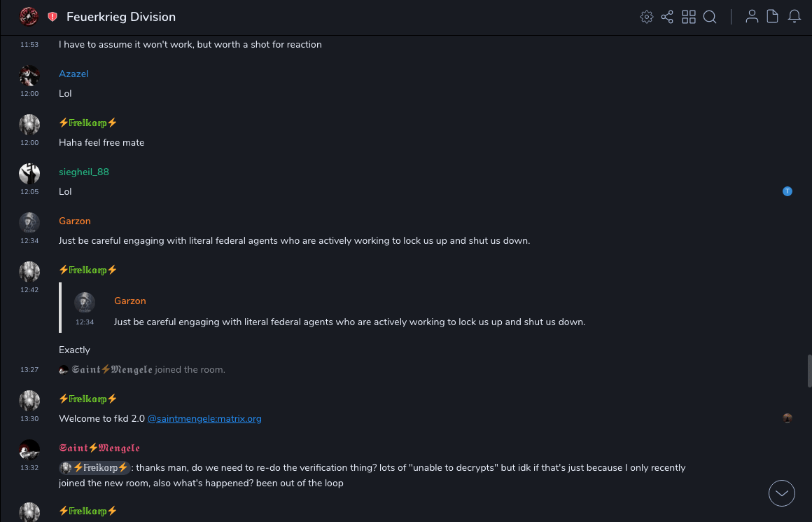Open the @saintmengele:matrix.org mention link
Viewport: 812px width, 522px height.
pos(204,418)
